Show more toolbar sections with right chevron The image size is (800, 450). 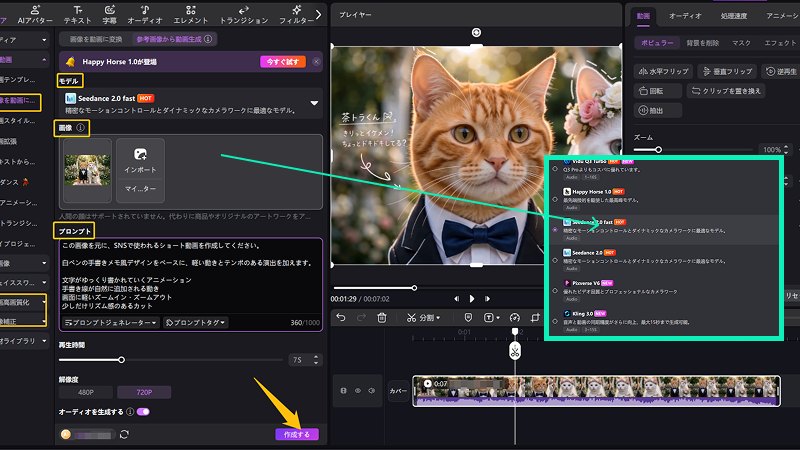pyautogui.click(x=318, y=15)
